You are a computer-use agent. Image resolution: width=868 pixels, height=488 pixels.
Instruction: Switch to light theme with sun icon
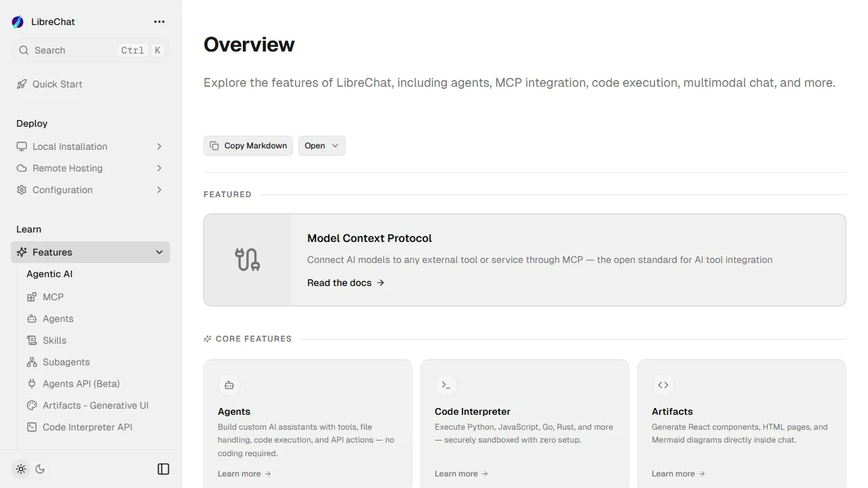click(x=21, y=469)
